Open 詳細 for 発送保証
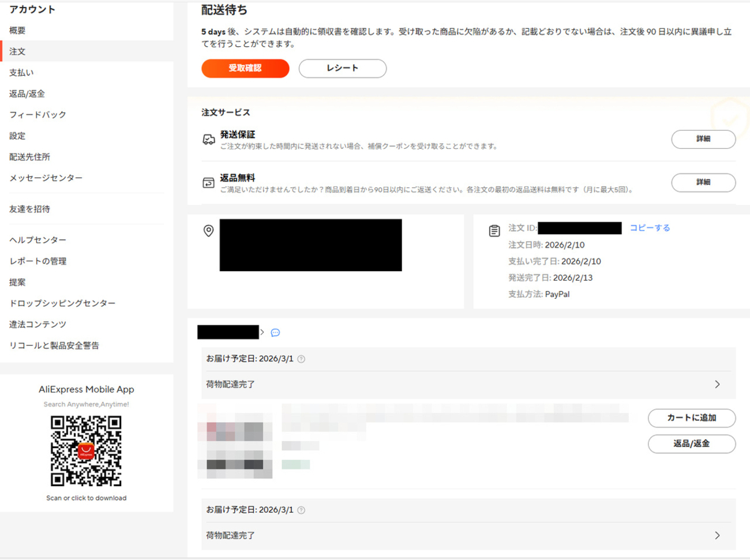The width and height of the screenshot is (750, 560). pyautogui.click(x=703, y=139)
